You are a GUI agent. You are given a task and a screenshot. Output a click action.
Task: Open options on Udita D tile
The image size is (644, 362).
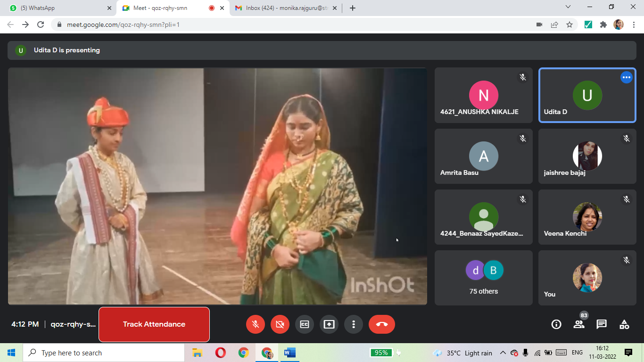click(x=626, y=77)
